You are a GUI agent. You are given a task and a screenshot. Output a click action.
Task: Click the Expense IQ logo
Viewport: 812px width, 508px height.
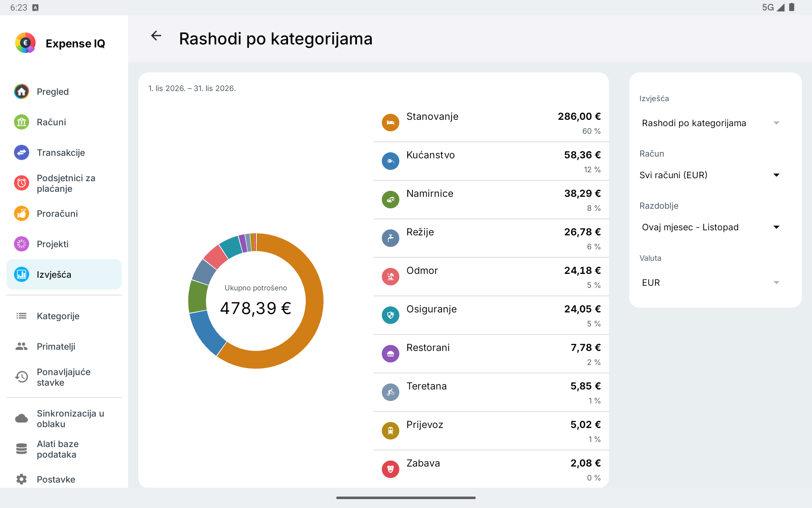tap(25, 43)
